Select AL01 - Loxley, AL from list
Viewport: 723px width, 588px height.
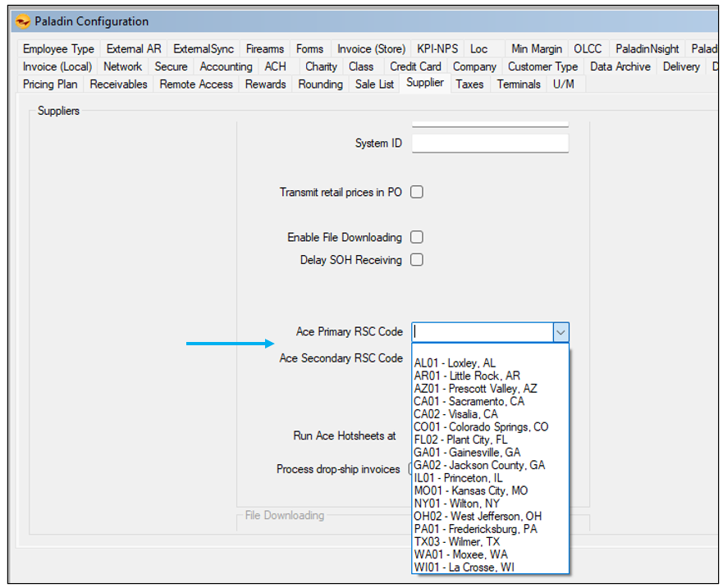pyautogui.click(x=455, y=363)
